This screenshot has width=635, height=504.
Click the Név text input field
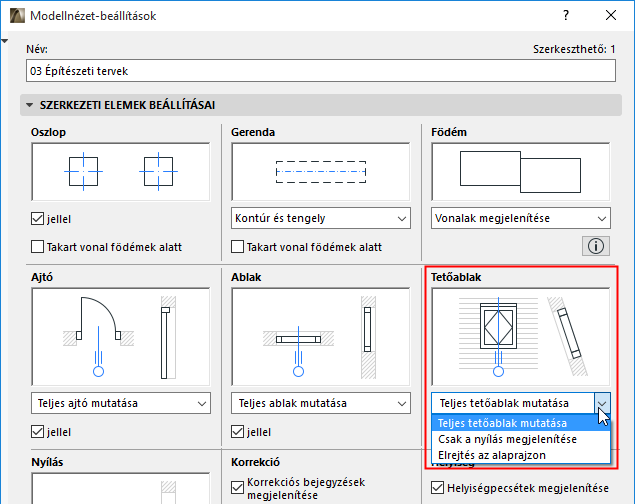[320, 71]
